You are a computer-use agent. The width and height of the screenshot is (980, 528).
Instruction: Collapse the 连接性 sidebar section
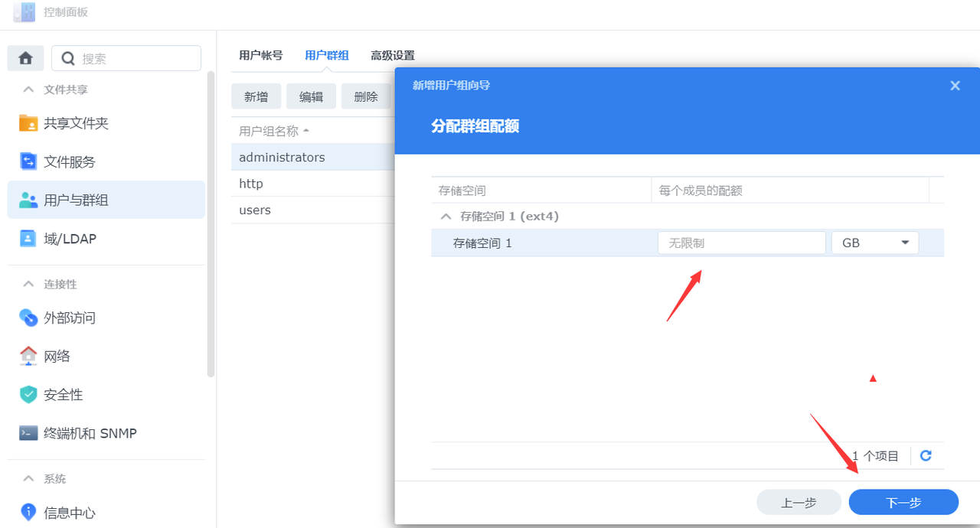[29, 284]
